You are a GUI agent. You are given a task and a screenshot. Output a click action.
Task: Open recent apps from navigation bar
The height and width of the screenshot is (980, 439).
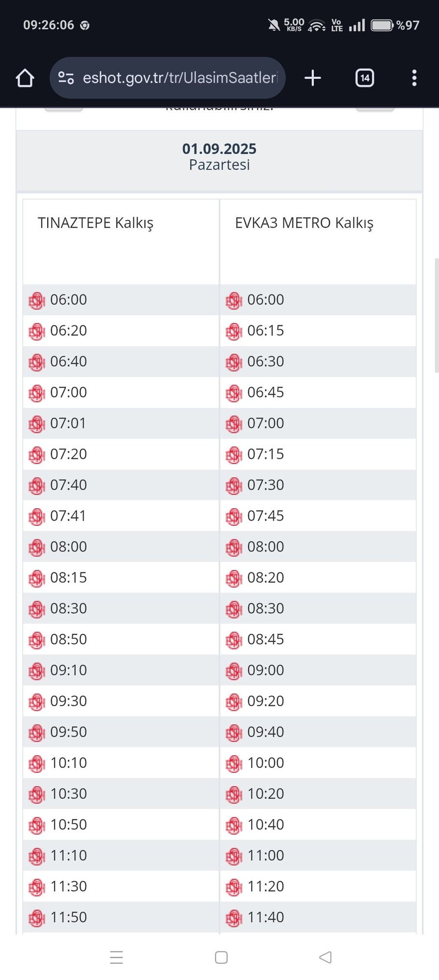[116, 957]
